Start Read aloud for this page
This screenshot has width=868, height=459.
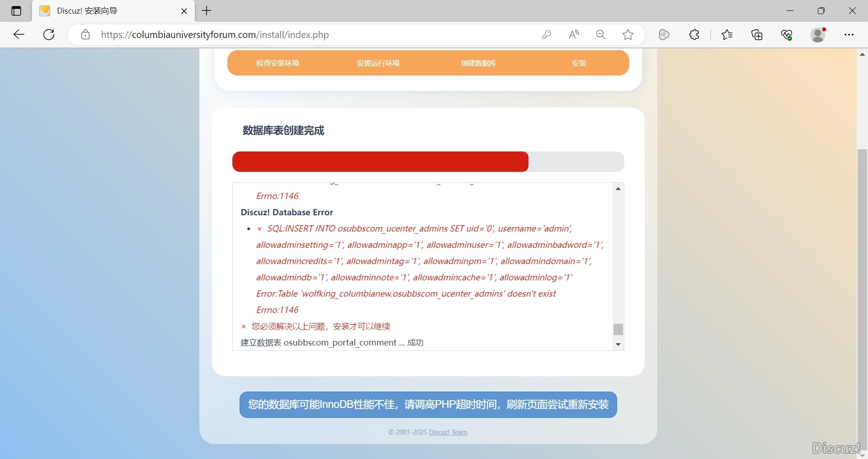coord(574,35)
